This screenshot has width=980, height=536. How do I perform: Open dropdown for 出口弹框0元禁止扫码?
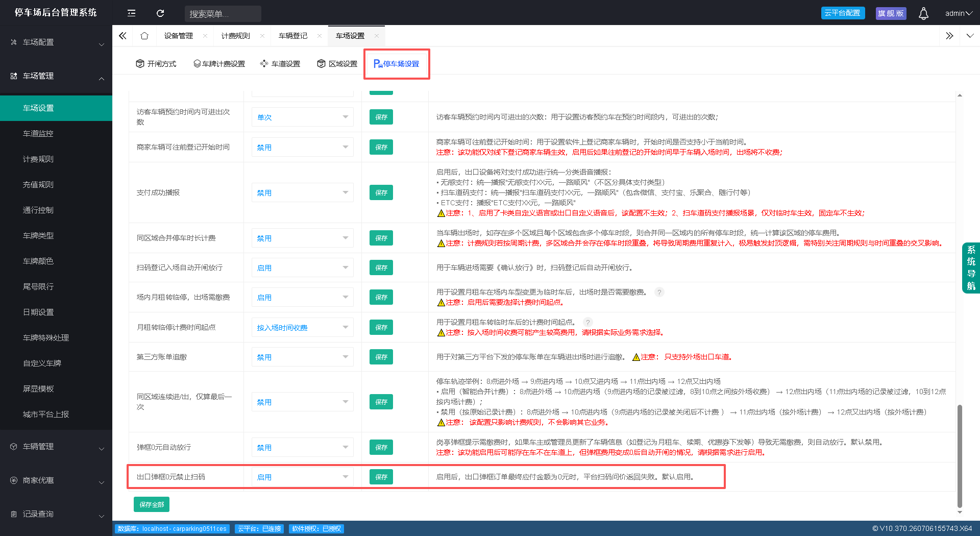pyautogui.click(x=302, y=477)
